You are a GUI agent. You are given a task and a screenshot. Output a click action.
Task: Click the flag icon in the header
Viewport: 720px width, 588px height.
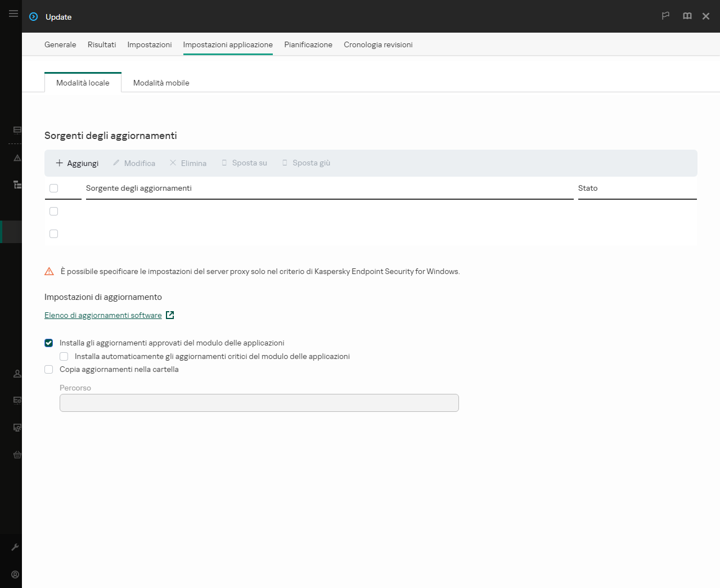pyautogui.click(x=665, y=16)
